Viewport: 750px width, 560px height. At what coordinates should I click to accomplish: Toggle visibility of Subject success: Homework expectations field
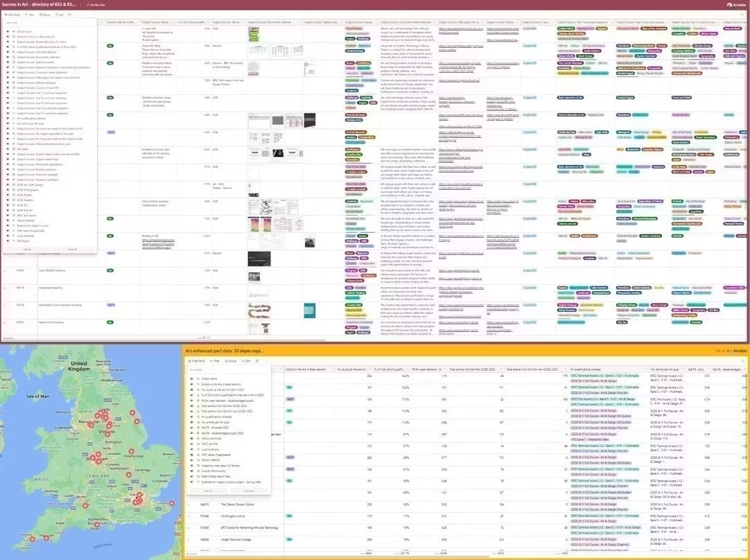pos(7,164)
